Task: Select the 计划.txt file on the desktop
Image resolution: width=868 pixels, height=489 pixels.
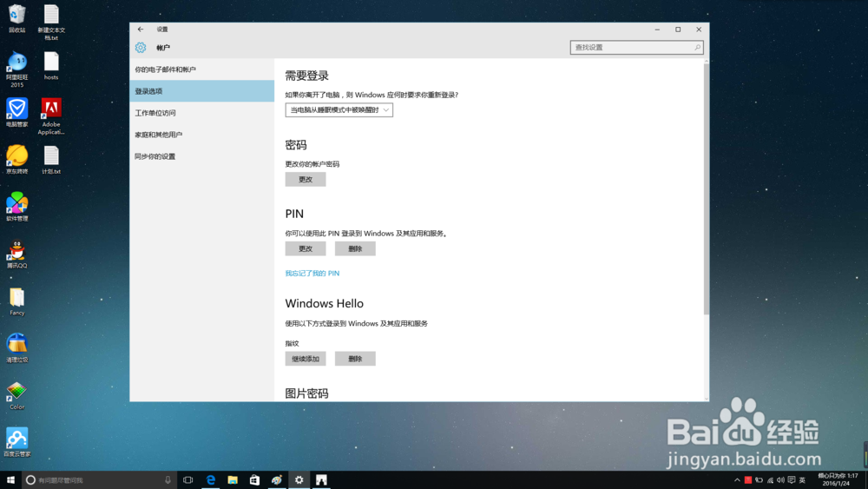Action: (x=51, y=160)
